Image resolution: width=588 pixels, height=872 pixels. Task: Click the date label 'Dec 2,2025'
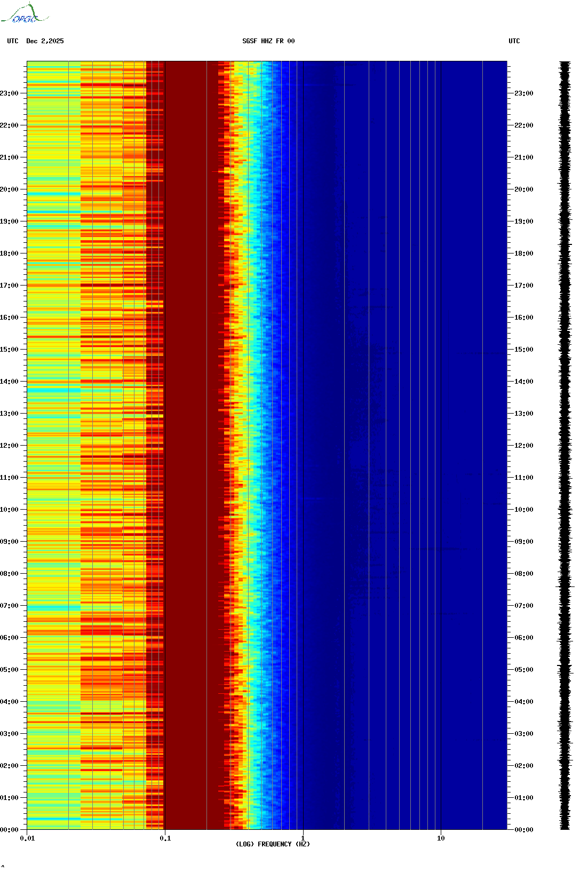pos(45,41)
